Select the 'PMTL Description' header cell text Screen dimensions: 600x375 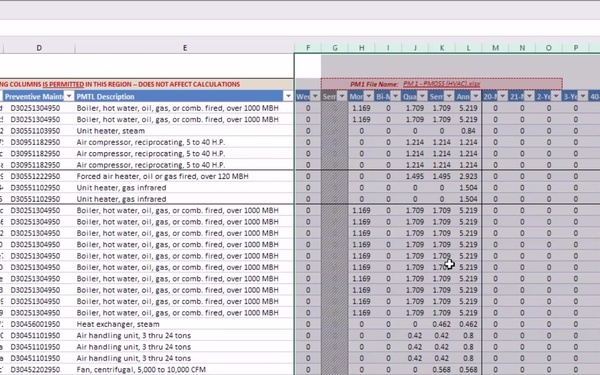point(105,96)
